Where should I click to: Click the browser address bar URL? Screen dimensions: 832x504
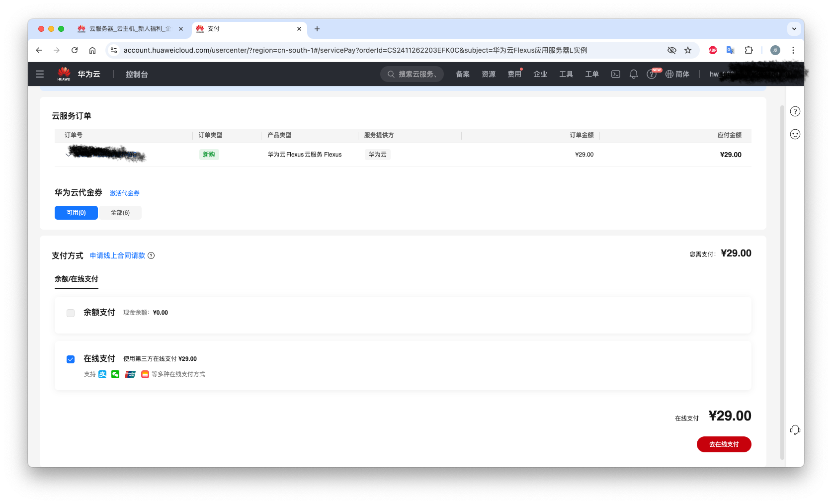(355, 50)
